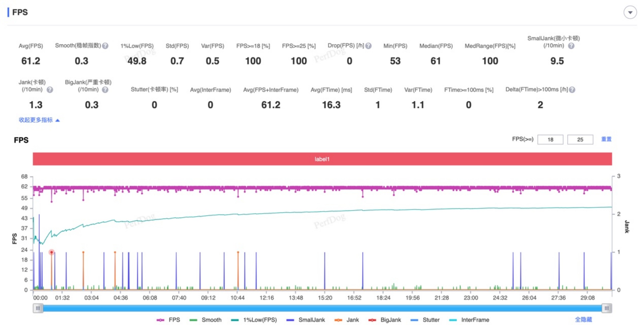Click the 重置 reset link
Viewport: 644px width, 325px height.
606,139
